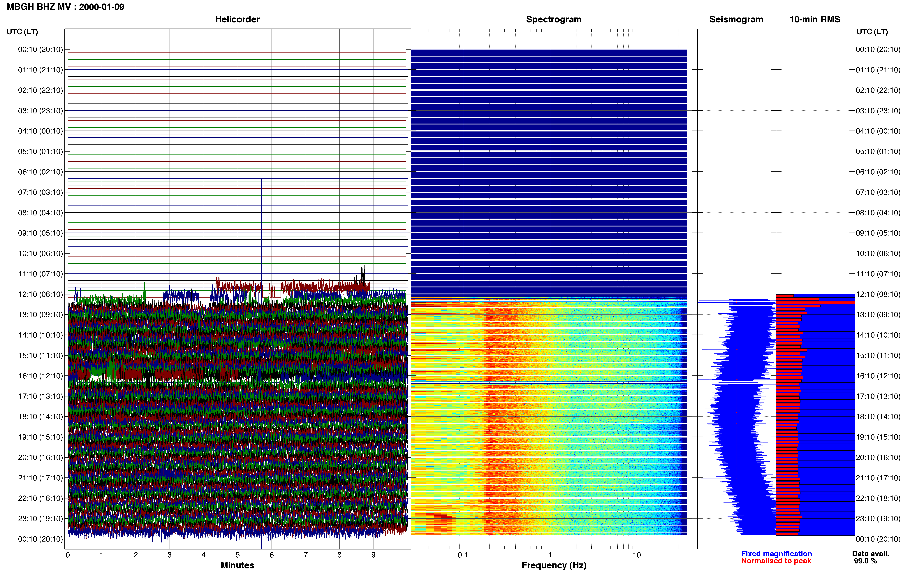Click the 23:10 (19:10) label on the right axis
This screenshot has height=578, width=924.
tap(878, 518)
